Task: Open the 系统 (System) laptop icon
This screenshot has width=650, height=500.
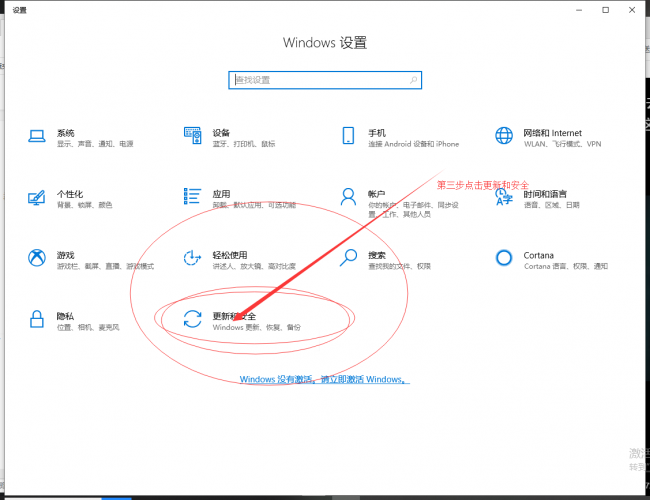Action: 37,136
